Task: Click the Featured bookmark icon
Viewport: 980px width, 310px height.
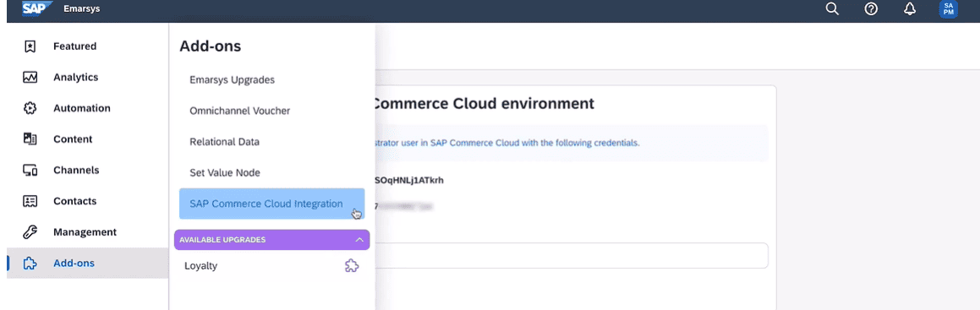Action: [x=30, y=46]
